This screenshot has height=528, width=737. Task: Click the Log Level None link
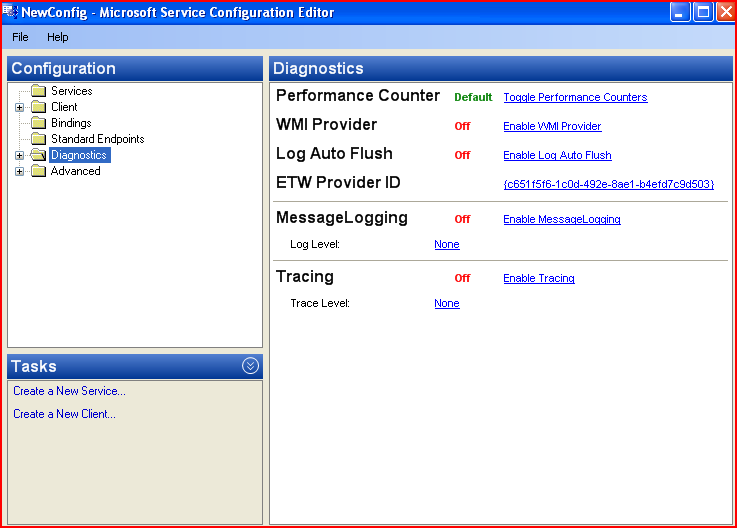click(x=447, y=244)
